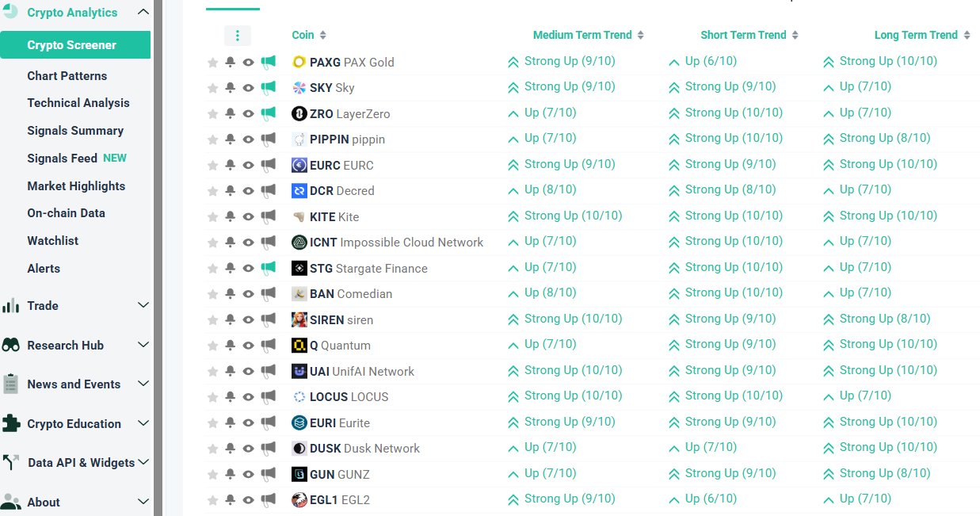Click megaphone icon for ZRO LayerZero

269,114
